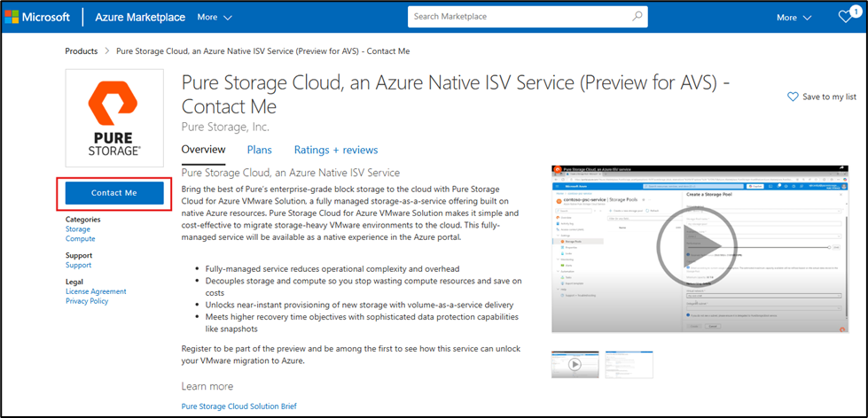868x418 pixels.
Task: Open saved list heart icon in header
Action: [847, 16]
